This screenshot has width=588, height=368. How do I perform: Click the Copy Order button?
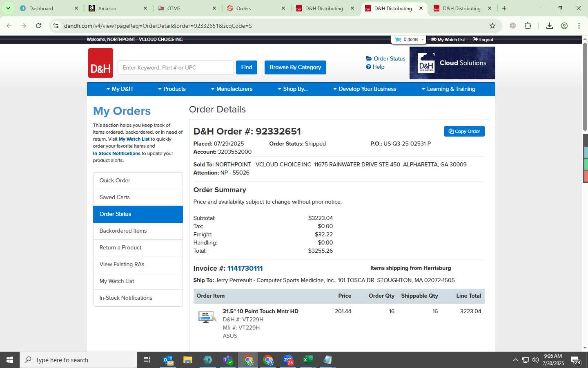pos(464,131)
